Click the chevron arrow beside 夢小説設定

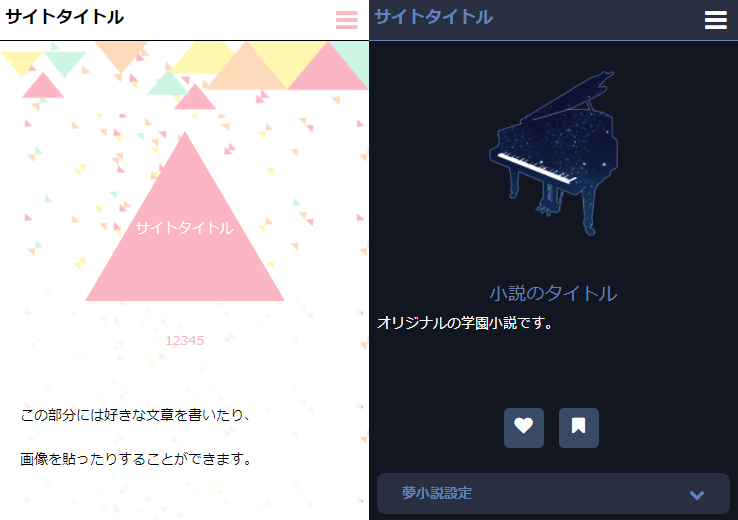click(697, 495)
